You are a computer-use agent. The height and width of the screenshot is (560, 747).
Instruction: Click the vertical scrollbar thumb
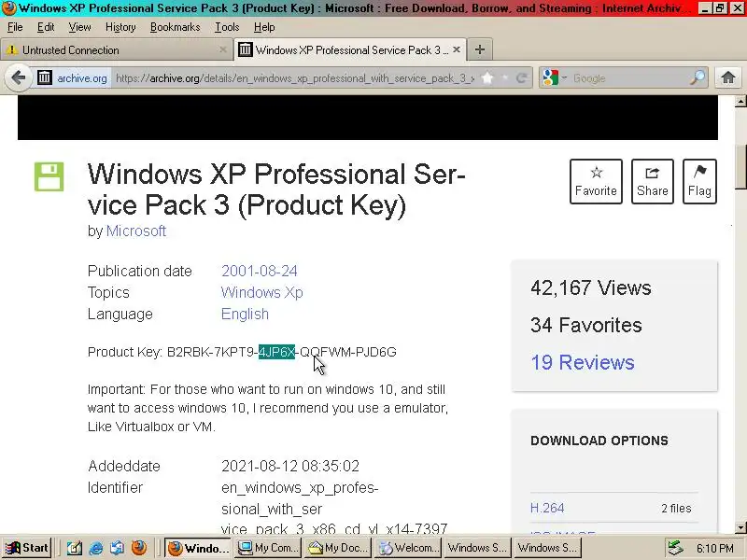pyautogui.click(x=740, y=167)
